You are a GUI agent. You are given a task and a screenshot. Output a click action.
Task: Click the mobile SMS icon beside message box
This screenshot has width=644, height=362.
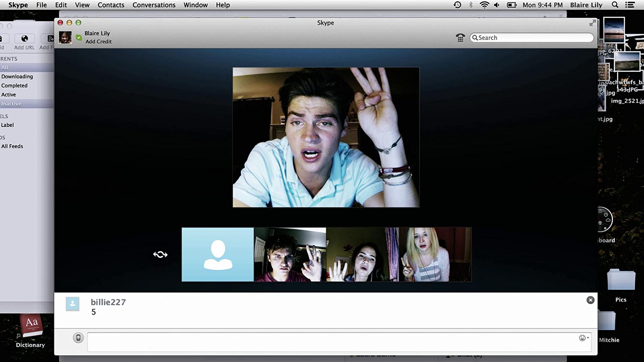[x=78, y=338]
